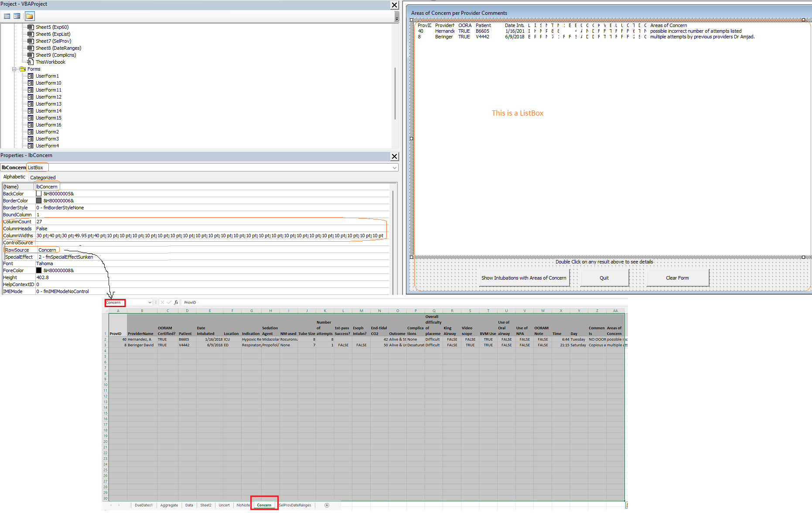
Task: Click the View Code icon in Project pane
Action: click(x=7, y=16)
